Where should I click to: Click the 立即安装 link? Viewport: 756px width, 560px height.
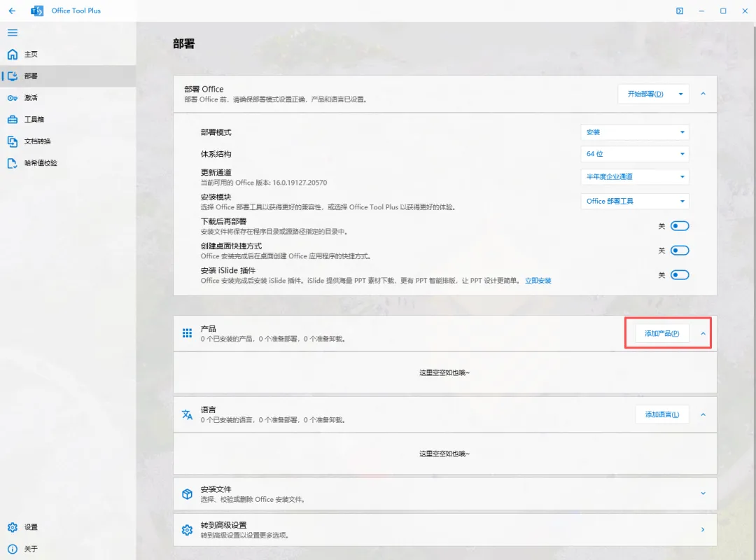coord(538,281)
